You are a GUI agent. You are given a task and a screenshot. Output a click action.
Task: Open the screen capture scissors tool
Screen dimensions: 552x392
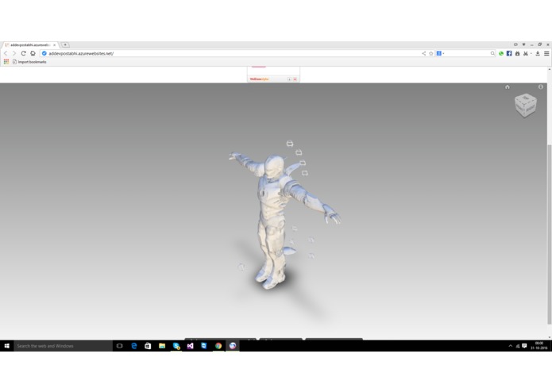[526, 53]
